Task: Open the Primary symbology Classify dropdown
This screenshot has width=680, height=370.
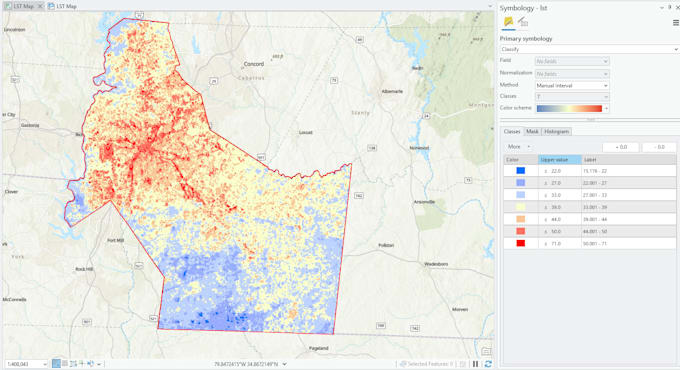Action: tap(589, 49)
